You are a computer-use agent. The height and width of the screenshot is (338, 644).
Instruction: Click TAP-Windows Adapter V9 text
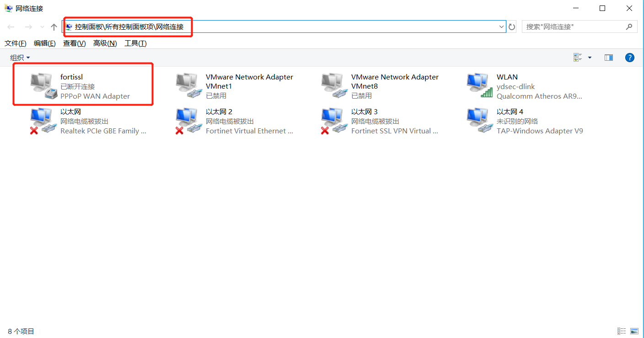[x=540, y=131]
